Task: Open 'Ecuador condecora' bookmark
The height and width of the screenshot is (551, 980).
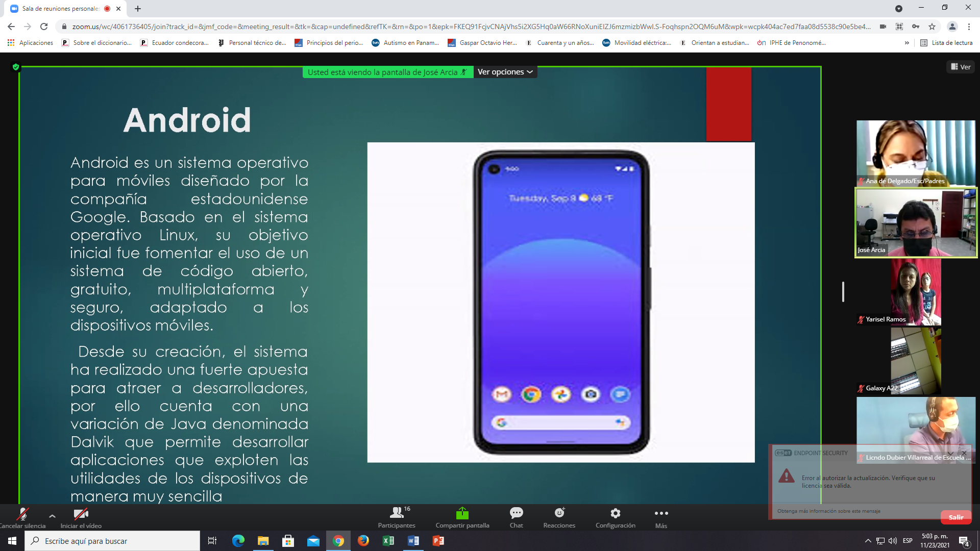Action: [x=175, y=43]
